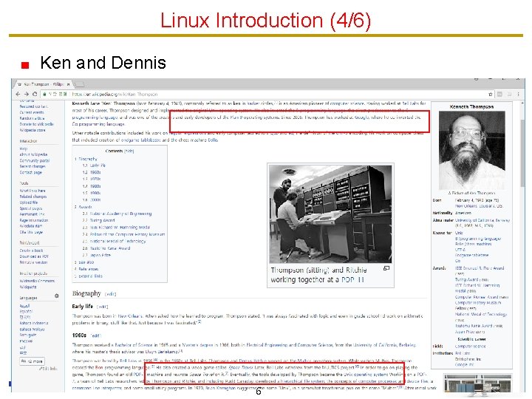Jump to Turing Award in Contents
This screenshot has width=532, height=399.
pos(99,220)
